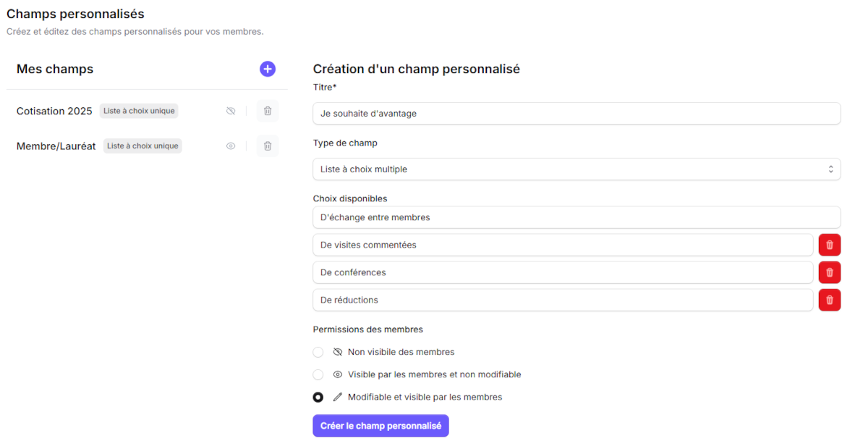Select 'Non visible des membres' permission

pos(318,352)
